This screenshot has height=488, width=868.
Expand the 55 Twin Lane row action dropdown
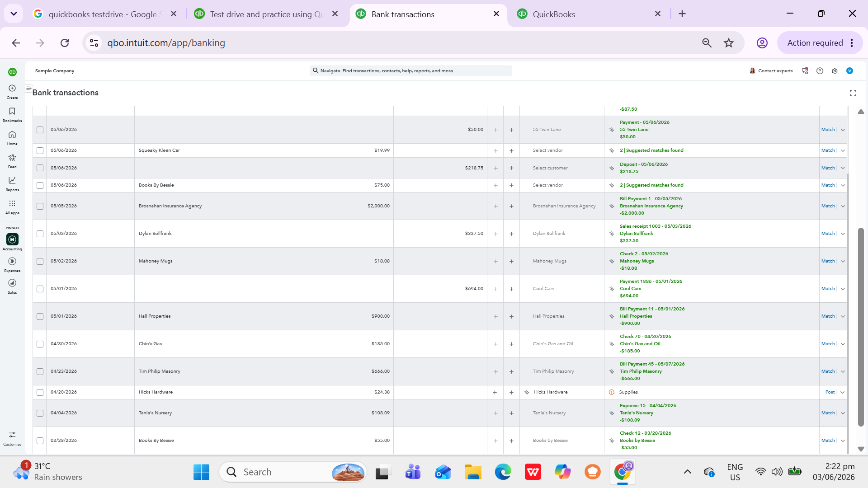pyautogui.click(x=843, y=130)
